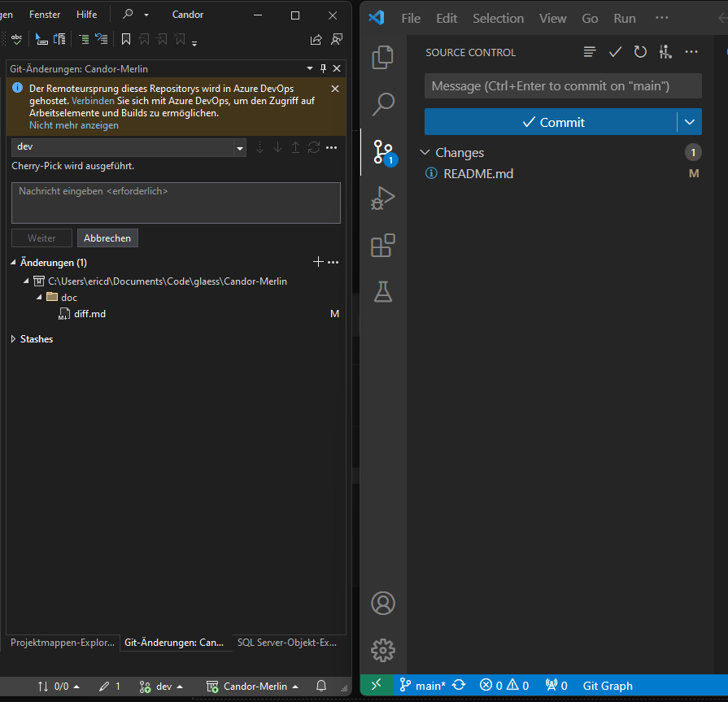The width and height of the screenshot is (728, 702).
Task: Click the Weiter button
Action: point(41,238)
